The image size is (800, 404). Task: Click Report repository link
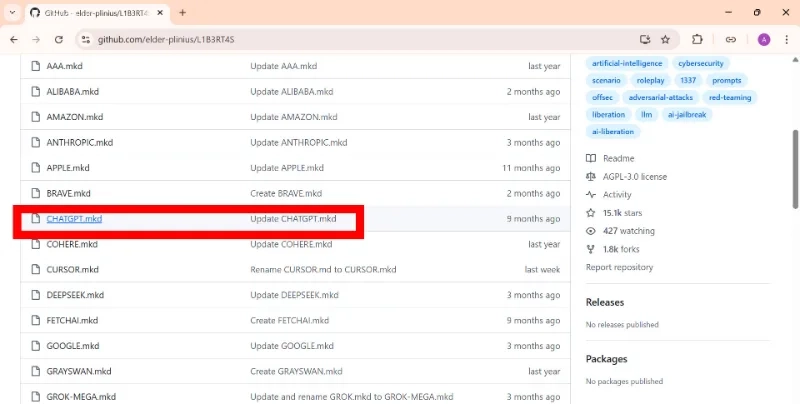pyautogui.click(x=619, y=267)
